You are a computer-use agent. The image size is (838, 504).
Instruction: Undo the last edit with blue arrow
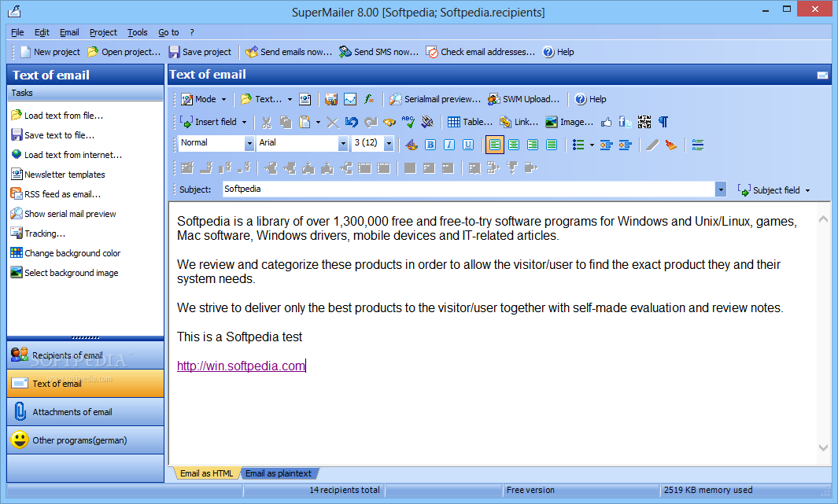tap(351, 122)
